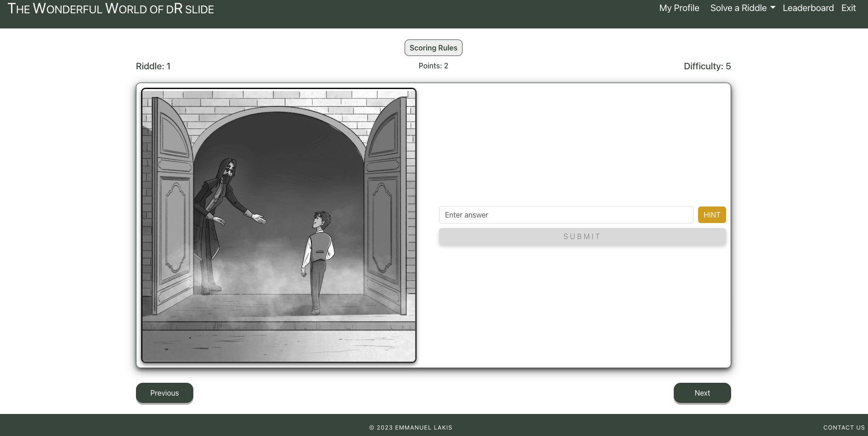The width and height of the screenshot is (868, 436).
Task: Click the "Points: 2" text
Action: pyautogui.click(x=433, y=66)
